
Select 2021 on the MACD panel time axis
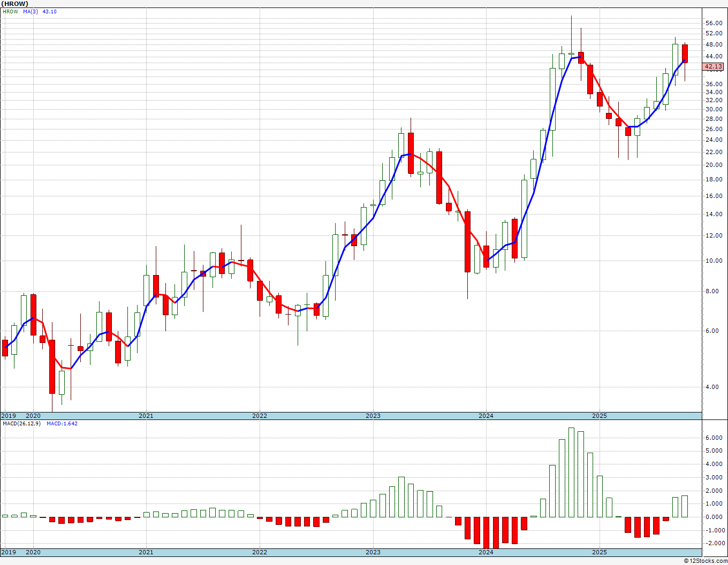[146, 553]
